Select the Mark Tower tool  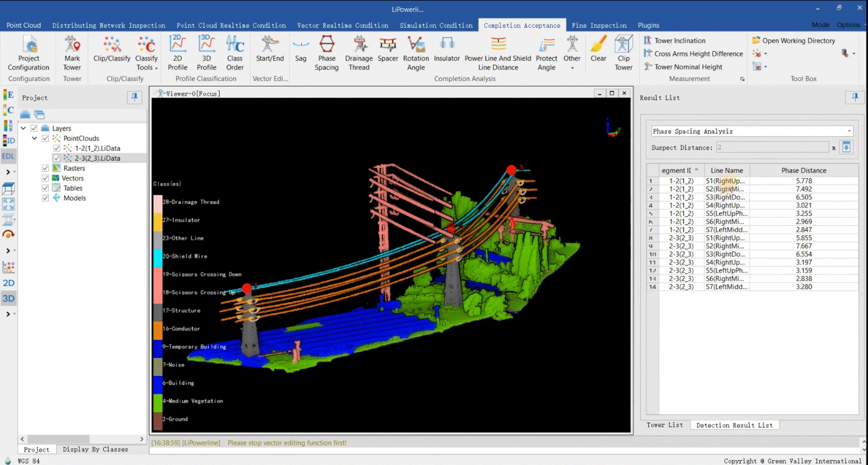click(x=72, y=53)
